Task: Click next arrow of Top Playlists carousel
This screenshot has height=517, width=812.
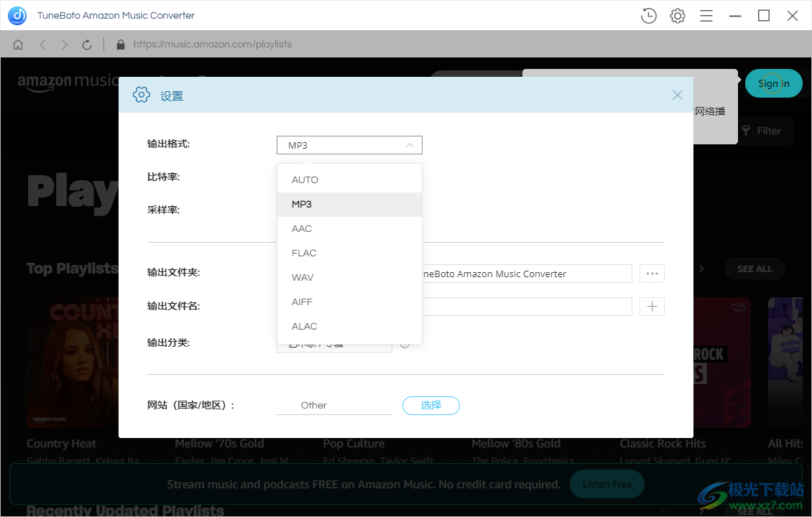Action: click(x=701, y=269)
